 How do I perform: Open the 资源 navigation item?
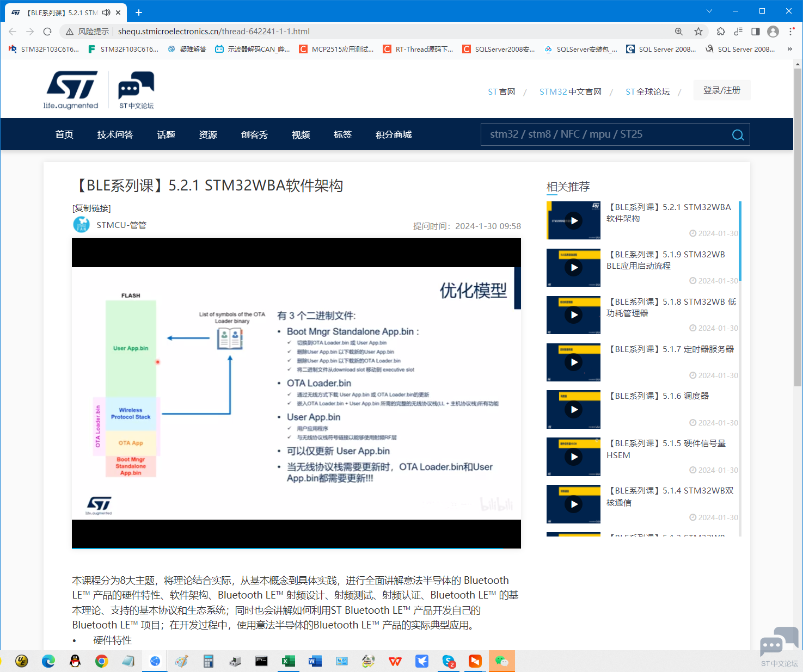coord(208,134)
